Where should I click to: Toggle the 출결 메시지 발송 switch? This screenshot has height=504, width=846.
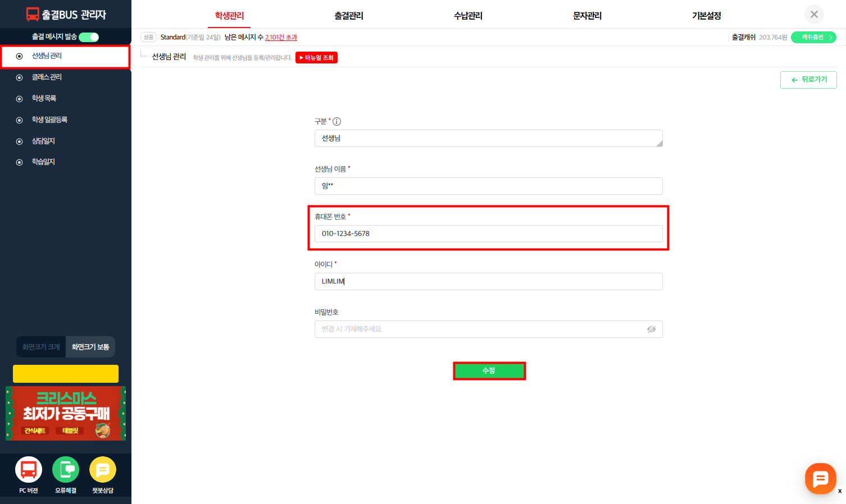pyautogui.click(x=89, y=37)
